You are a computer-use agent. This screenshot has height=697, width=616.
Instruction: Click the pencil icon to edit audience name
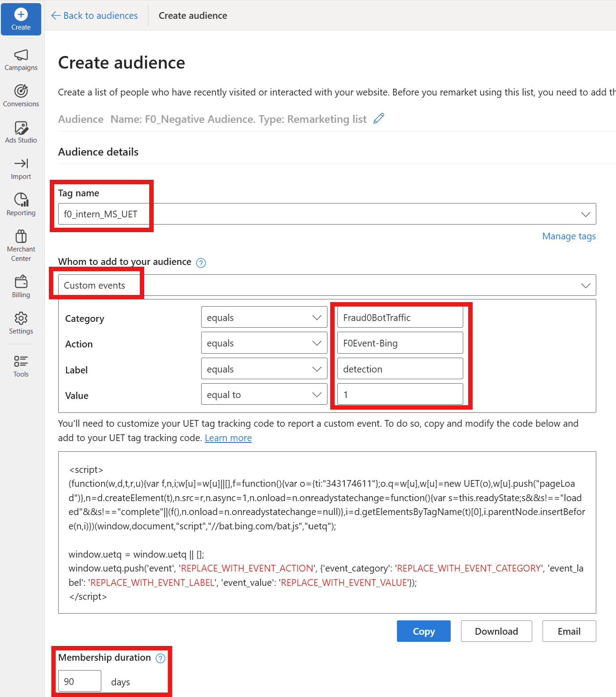[x=379, y=119]
